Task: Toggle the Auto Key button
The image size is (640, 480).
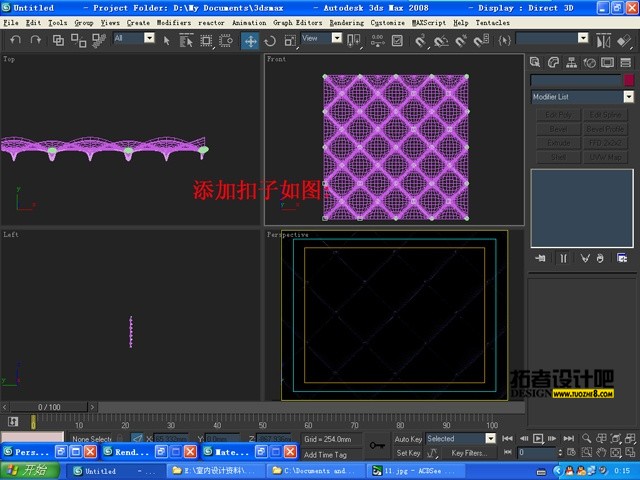Action: (x=408, y=439)
